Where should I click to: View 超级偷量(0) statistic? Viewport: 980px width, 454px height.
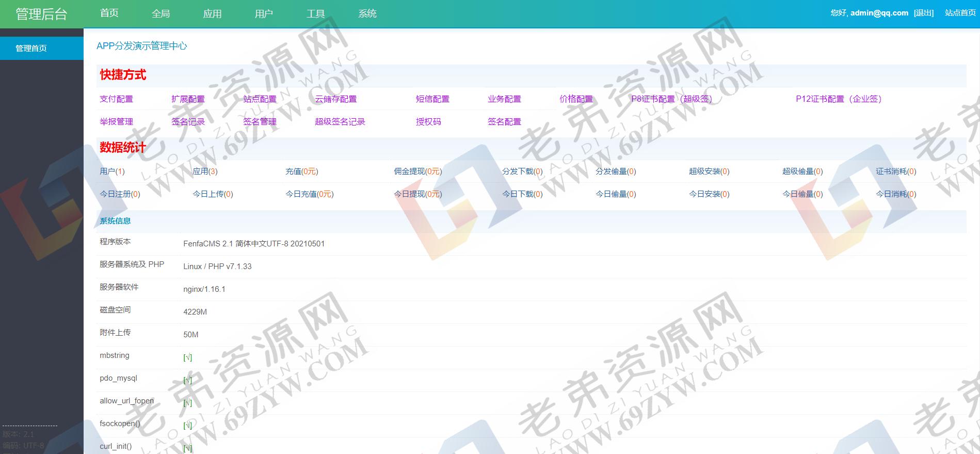(x=803, y=171)
